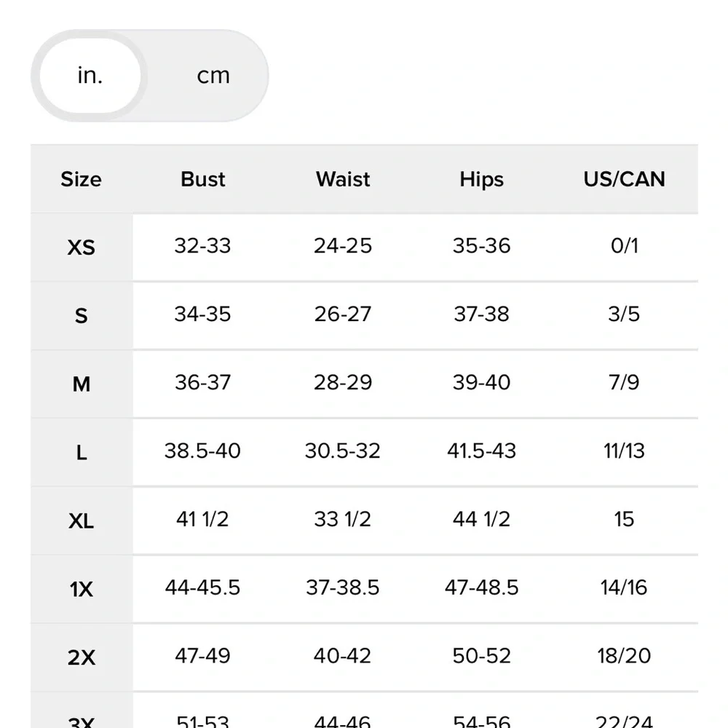This screenshot has width=728, height=728.
Task: Click the Size column header
Action: click(x=82, y=179)
